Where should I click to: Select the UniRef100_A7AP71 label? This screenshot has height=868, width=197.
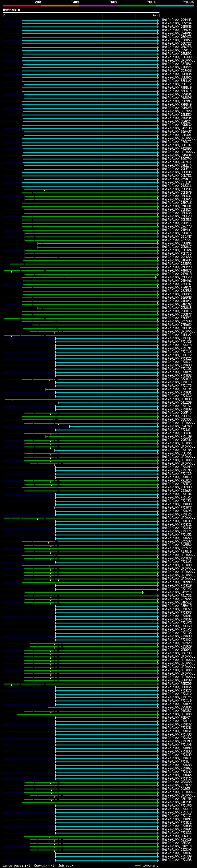tap(177, 287)
